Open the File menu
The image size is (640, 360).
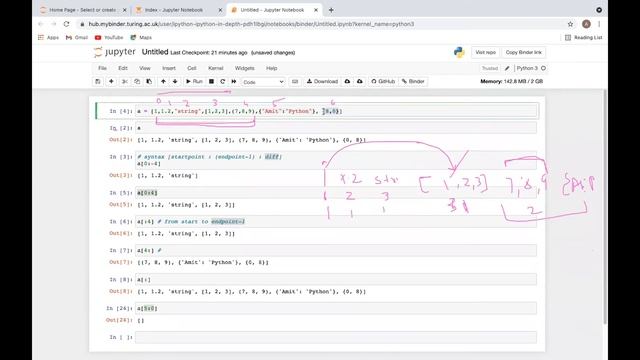pyautogui.click(x=102, y=68)
